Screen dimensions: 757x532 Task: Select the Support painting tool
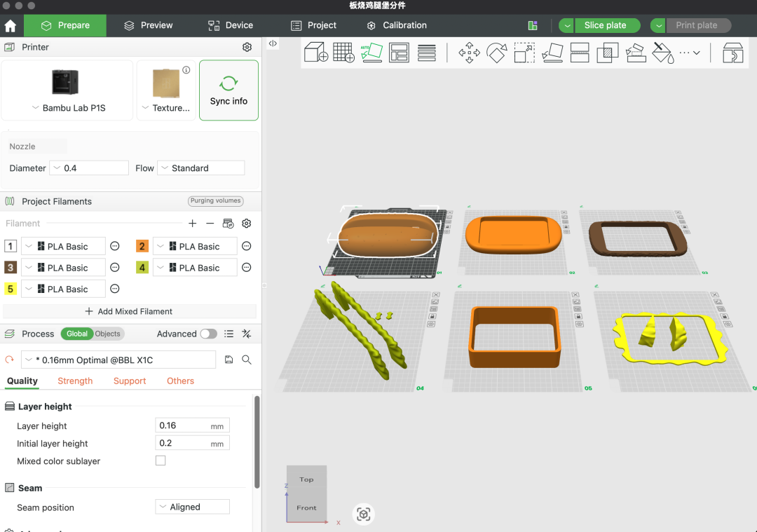pos(635,53)
